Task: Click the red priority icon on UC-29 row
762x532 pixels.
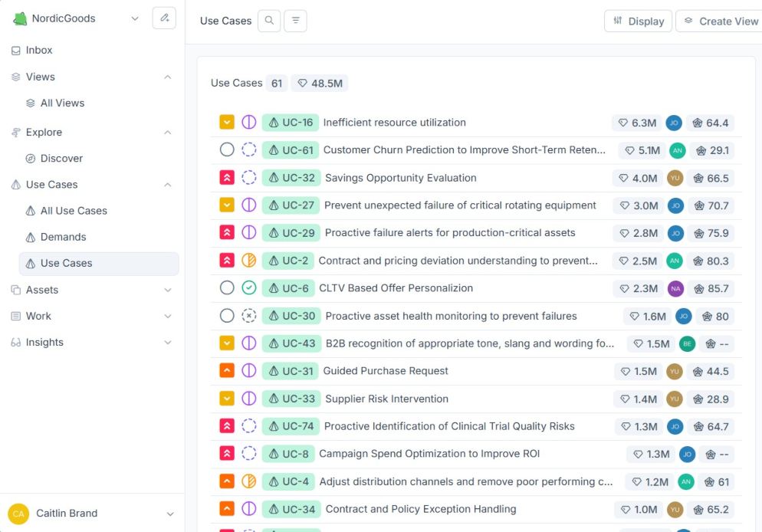Action: click(x=227, y=233)
